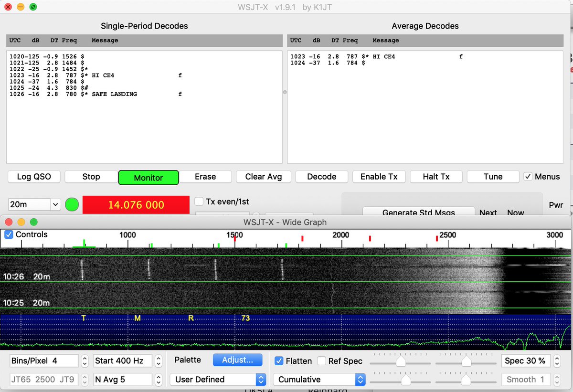Click Enable Tx button
The width and height of the screenshot is (573, 392).
click(379, 177)
